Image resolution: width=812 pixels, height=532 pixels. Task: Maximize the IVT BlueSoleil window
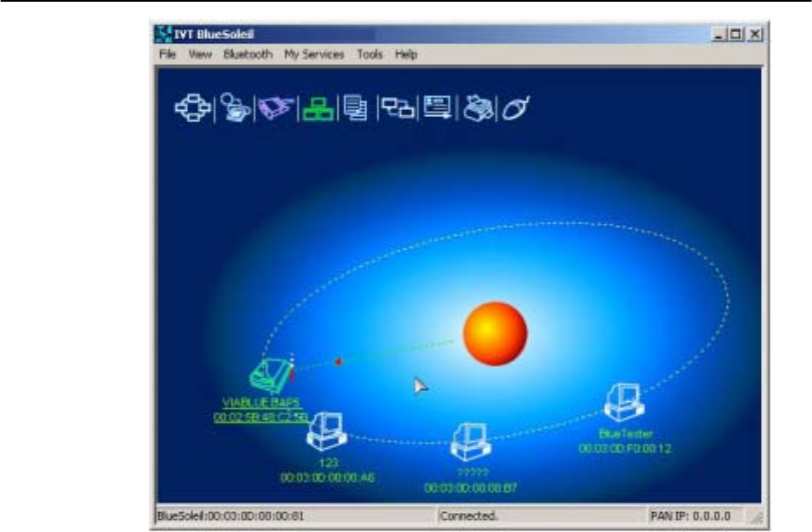pyautogui.click(x=735, y=34)
